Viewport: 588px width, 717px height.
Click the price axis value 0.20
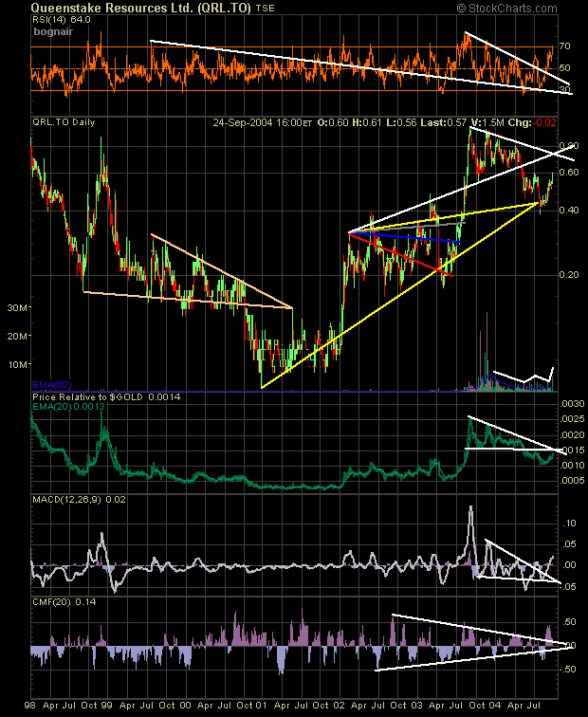pos(569,275)
